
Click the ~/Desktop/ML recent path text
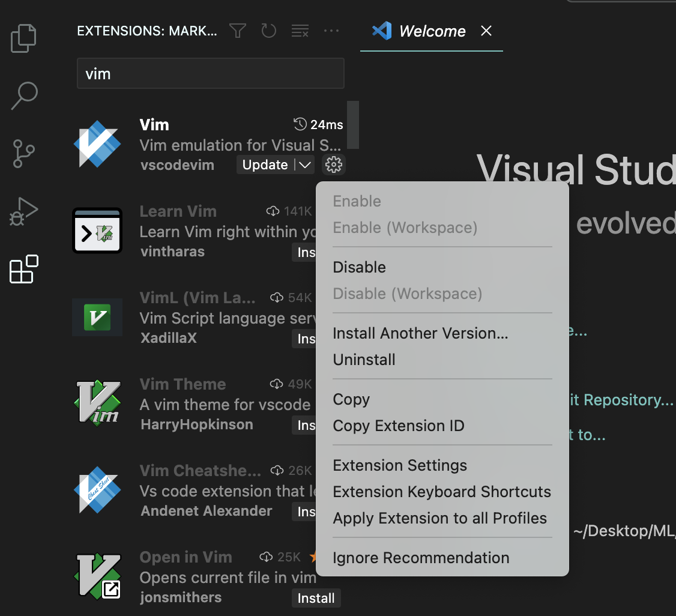[x=624, y=531]
